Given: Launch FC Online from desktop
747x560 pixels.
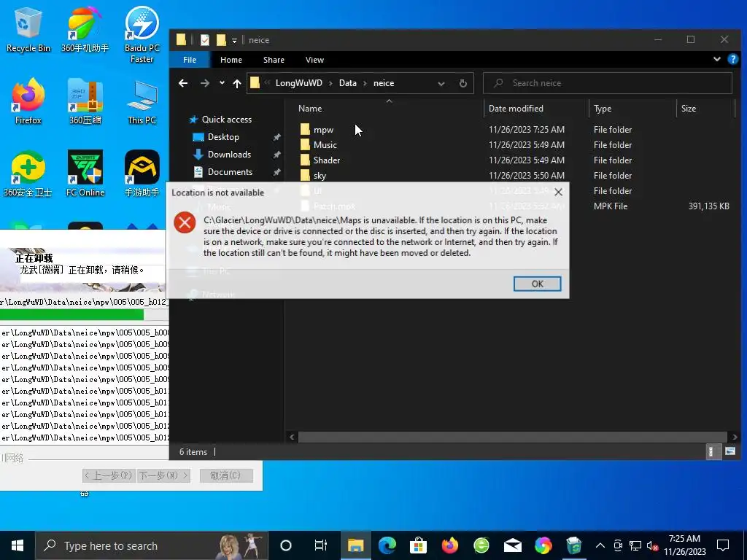Looking at the screenshot, I should tap(85, 174).
